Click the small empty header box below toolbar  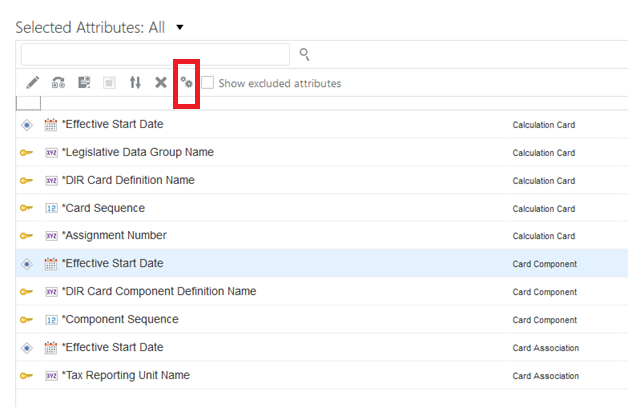(x=28, y=103)
